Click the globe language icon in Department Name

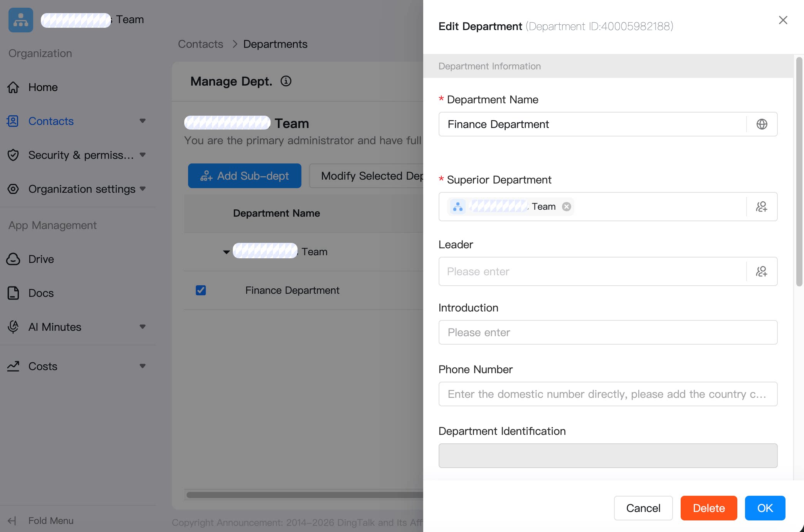(762, 124)
